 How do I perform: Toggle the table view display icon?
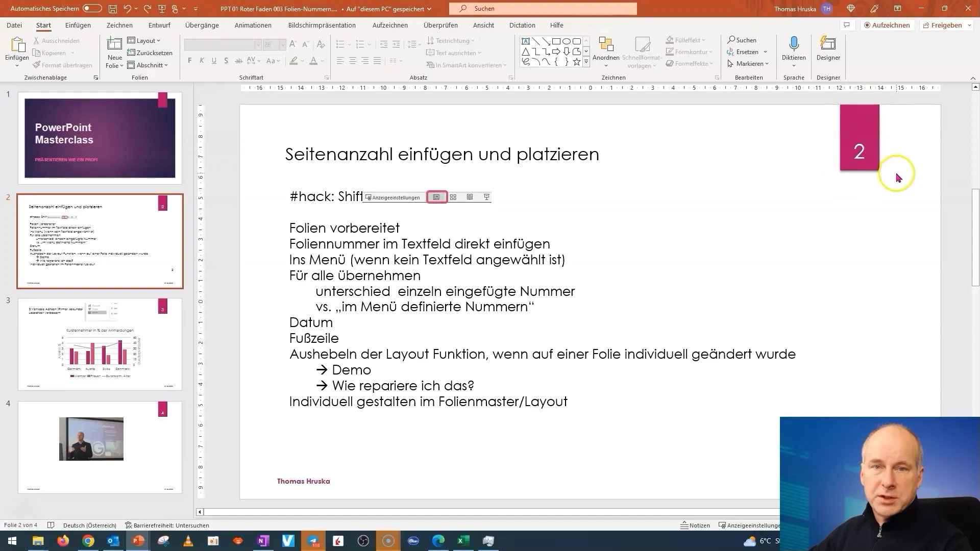[x=453, y=196]
